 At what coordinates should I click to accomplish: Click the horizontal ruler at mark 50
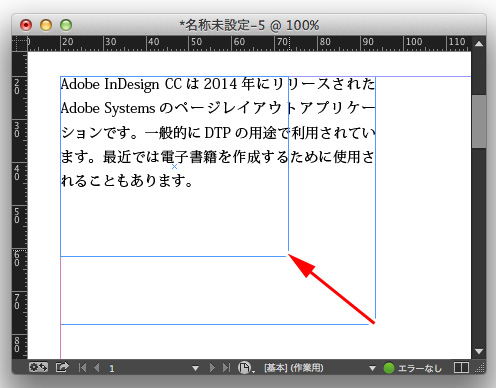(196, 42)
